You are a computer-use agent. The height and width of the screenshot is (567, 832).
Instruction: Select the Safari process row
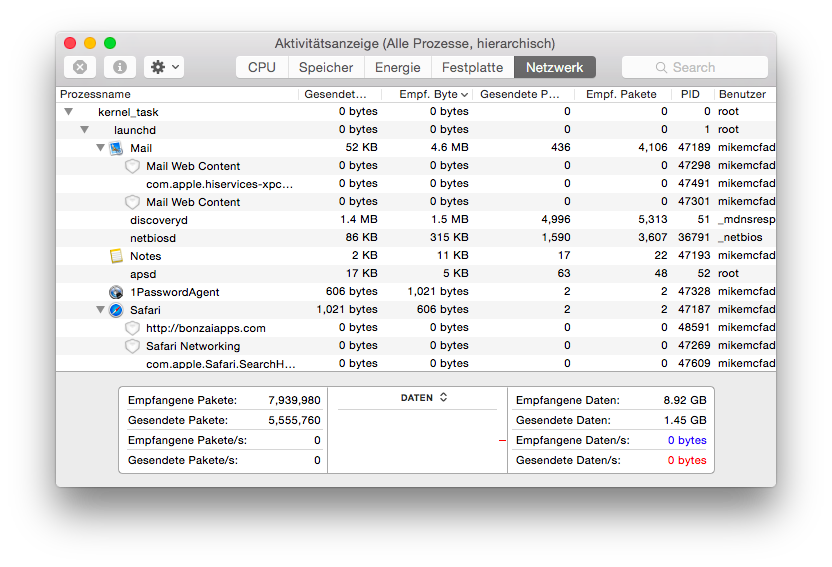click(x=416, y=310)
